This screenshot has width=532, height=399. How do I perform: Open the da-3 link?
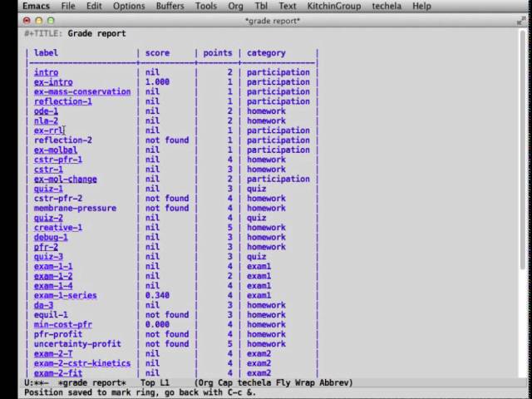coord(43,305)
